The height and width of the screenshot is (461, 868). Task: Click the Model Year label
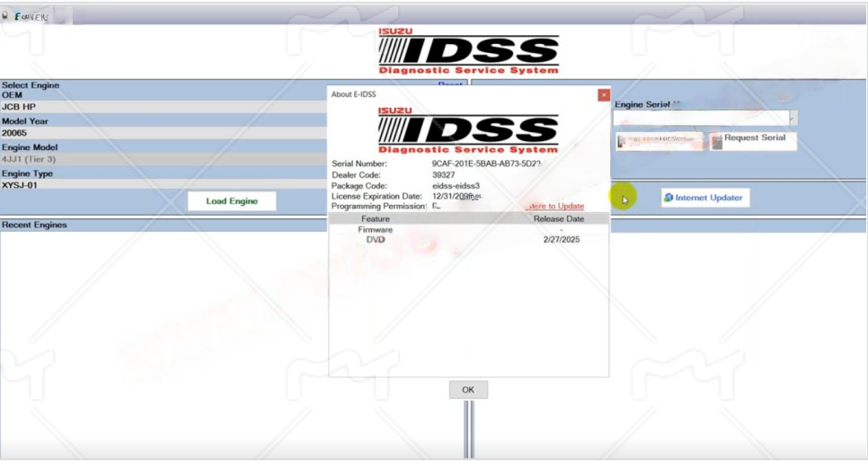pos(25,120)
